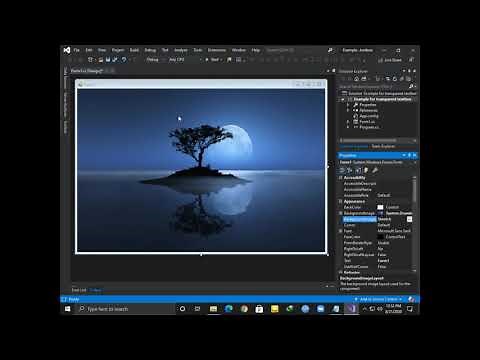Click the Property Pages wrench icon
480x360 pixels.
375,170
